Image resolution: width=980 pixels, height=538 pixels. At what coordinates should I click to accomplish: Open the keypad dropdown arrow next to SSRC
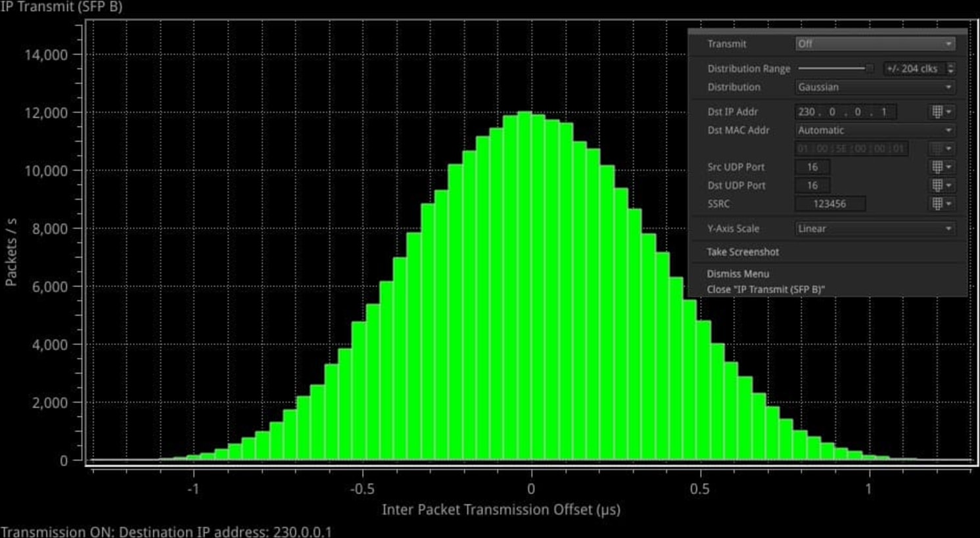pyautogui.click(x=948, y=204)
